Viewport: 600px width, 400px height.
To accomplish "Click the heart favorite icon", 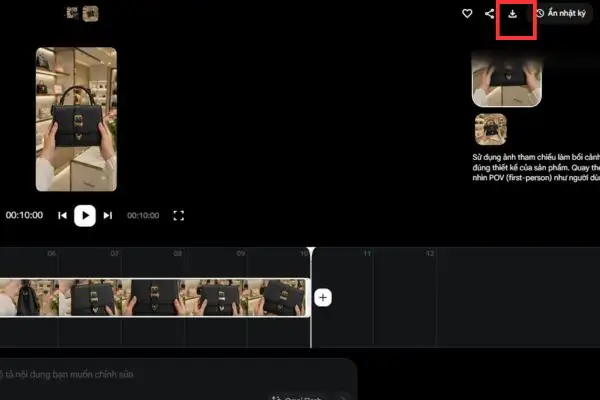I will [x=467, y=14].
